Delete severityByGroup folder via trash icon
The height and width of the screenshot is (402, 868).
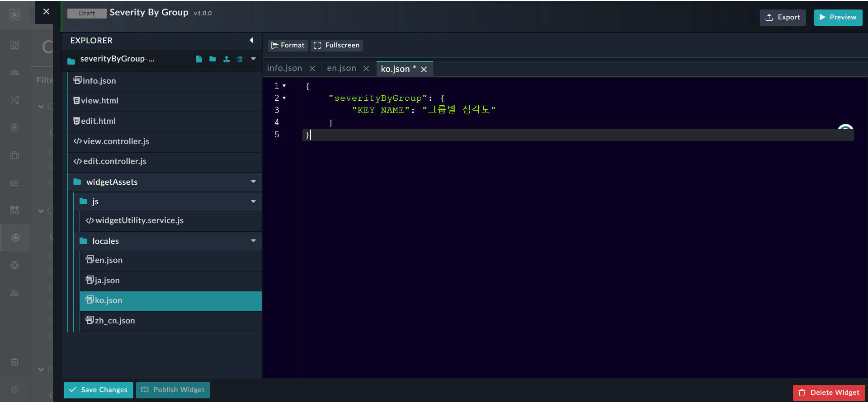(x=240, y=59)
